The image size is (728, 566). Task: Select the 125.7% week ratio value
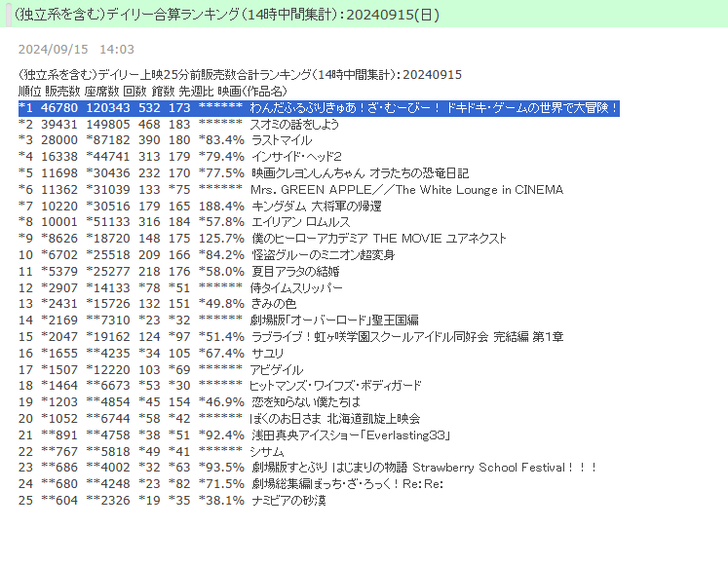tap(221, 238)
